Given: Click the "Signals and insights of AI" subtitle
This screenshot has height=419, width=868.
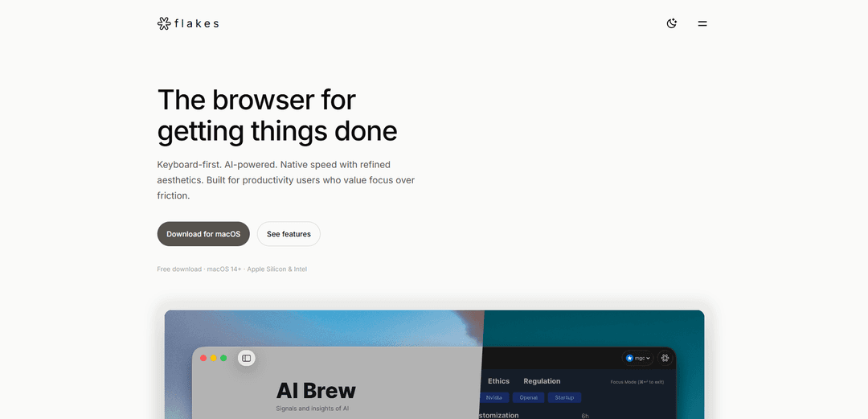Looking at the screenshot, I should pos(312,409).
